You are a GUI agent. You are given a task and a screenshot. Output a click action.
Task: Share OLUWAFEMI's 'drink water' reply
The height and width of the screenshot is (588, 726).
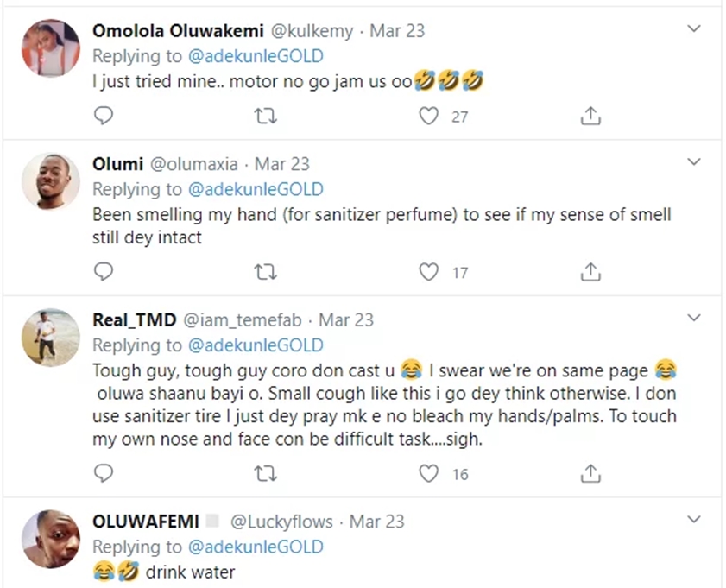coord(590,585)
